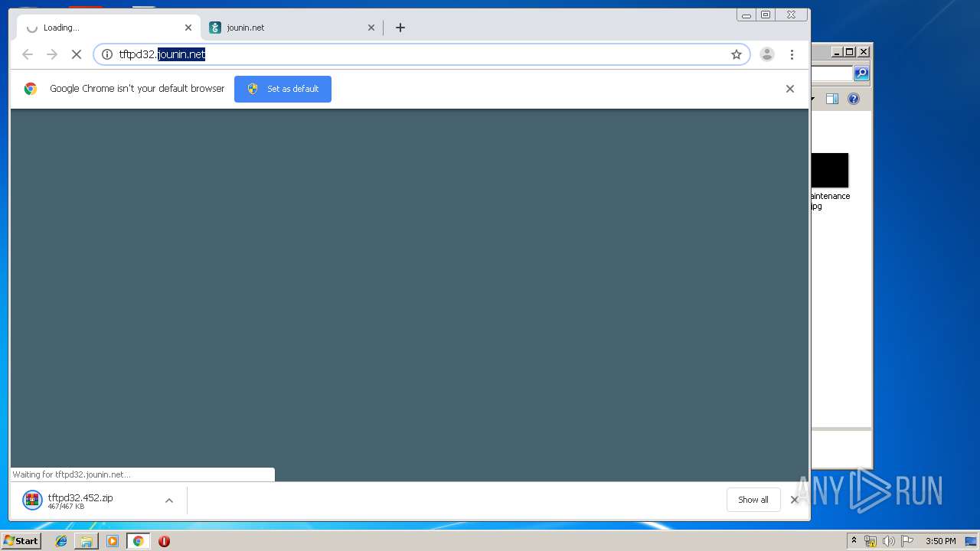Image resolution: width=980 pixels, height=551 pixels.
Task: Set Chrome as default browser
Action: (x=283, y=89)
